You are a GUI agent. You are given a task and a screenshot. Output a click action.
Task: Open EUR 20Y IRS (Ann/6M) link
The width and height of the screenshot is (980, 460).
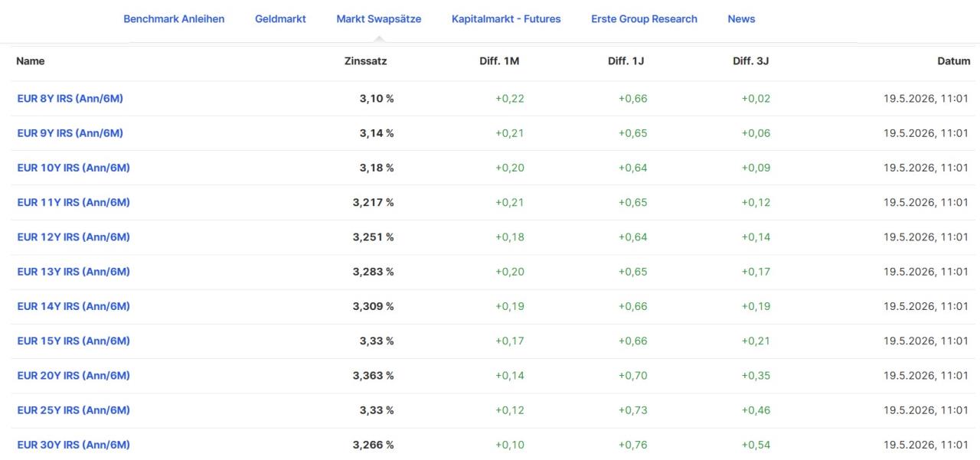tap(73, 376)
